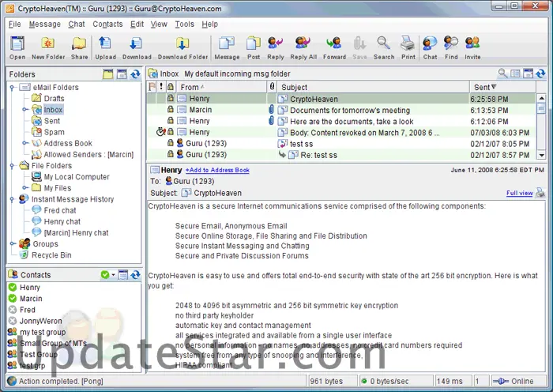This screenshot has height=392, width=553.
Task: Collapse the File Folders tree node
Action: (x=12, y=165)
